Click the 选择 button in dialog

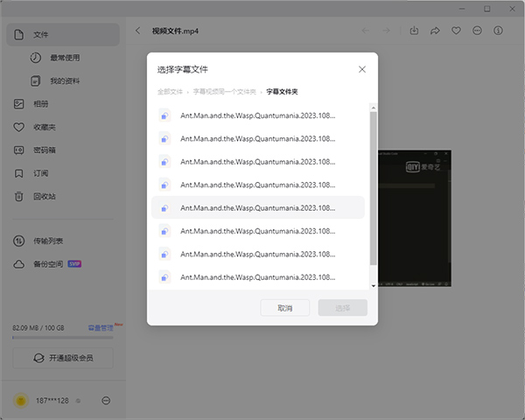pyautogui.click(x=342, y=308)
